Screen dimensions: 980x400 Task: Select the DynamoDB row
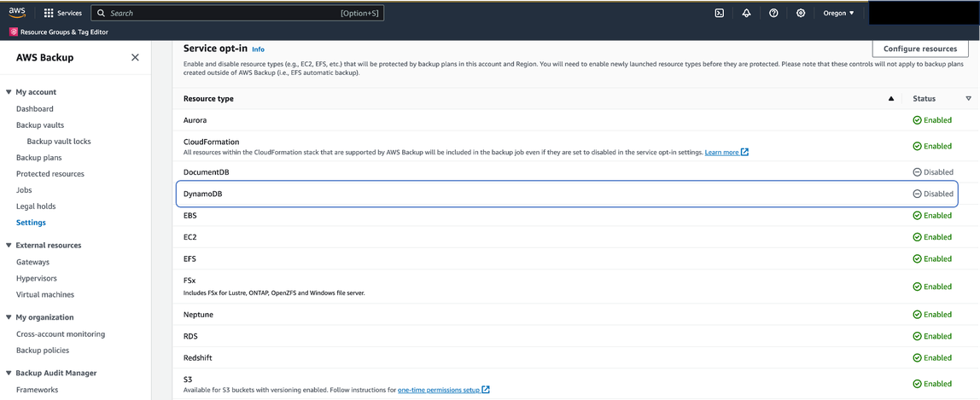[567, 194]
